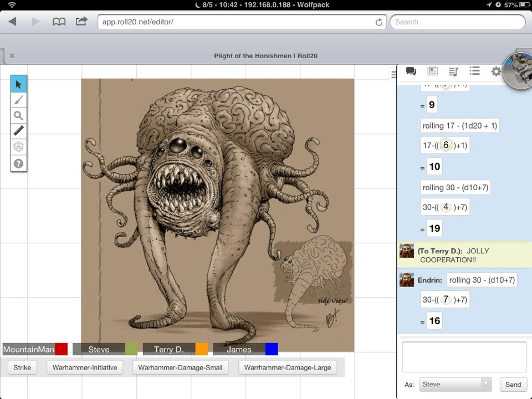This screenshot has width=532, height=399.
Task: Run Warrhammer-Damage-Large macro
Action: tap(288, 367)
